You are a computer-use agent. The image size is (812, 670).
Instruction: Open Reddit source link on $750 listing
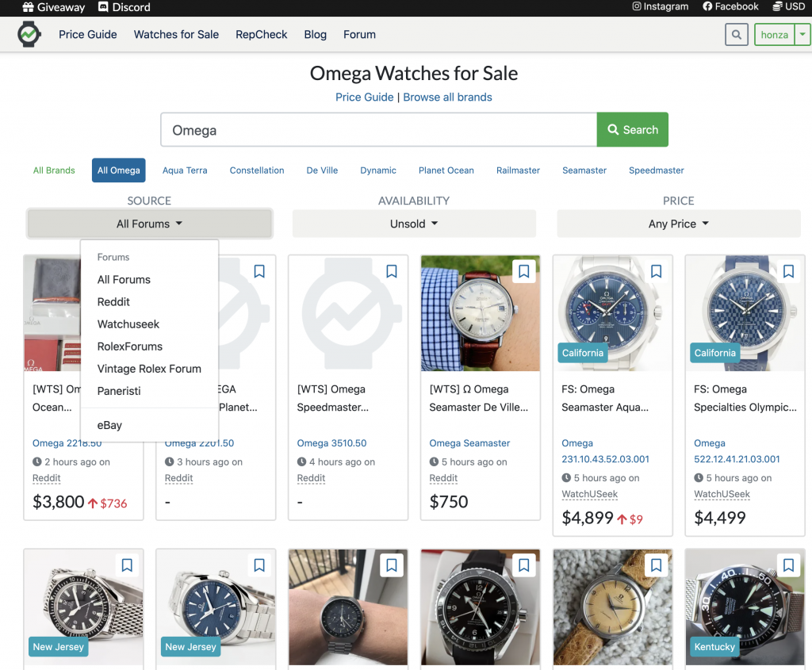[443, 478]
